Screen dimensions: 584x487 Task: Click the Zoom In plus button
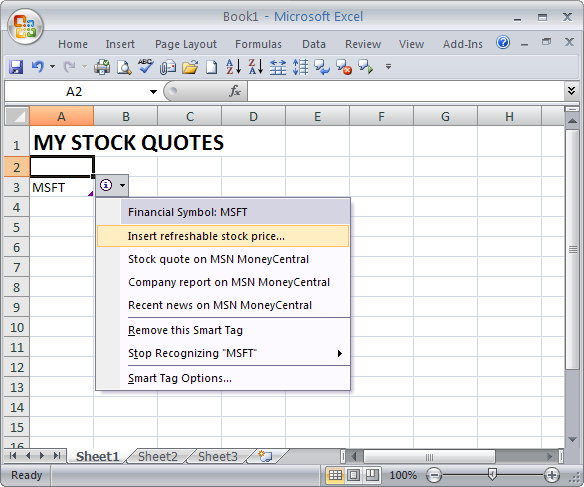(x=551, y=475)
